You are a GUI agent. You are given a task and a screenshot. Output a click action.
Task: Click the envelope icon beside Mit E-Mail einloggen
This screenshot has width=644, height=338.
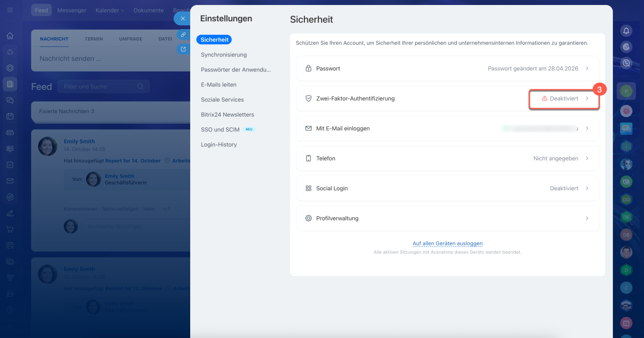[x=309, y=128]
